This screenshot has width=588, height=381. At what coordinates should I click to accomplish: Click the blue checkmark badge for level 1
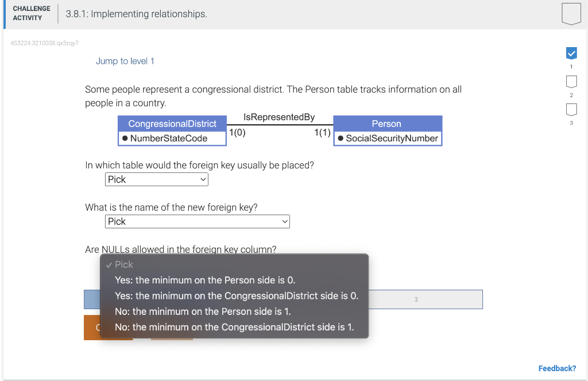[x=571, y=53]
